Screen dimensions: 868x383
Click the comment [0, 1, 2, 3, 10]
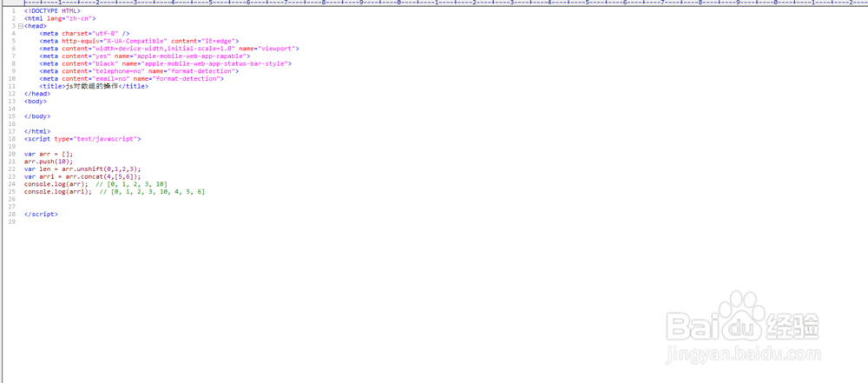tap(131, 184)
